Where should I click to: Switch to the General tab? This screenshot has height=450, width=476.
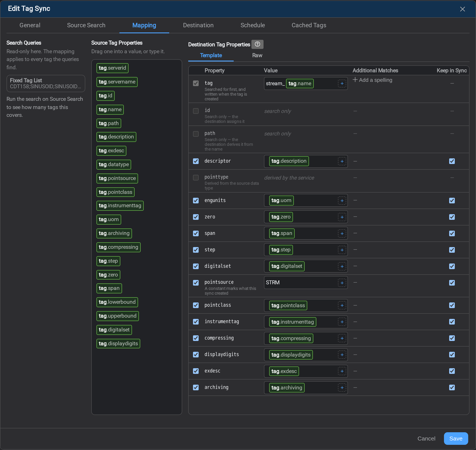(x=30, y=25)
